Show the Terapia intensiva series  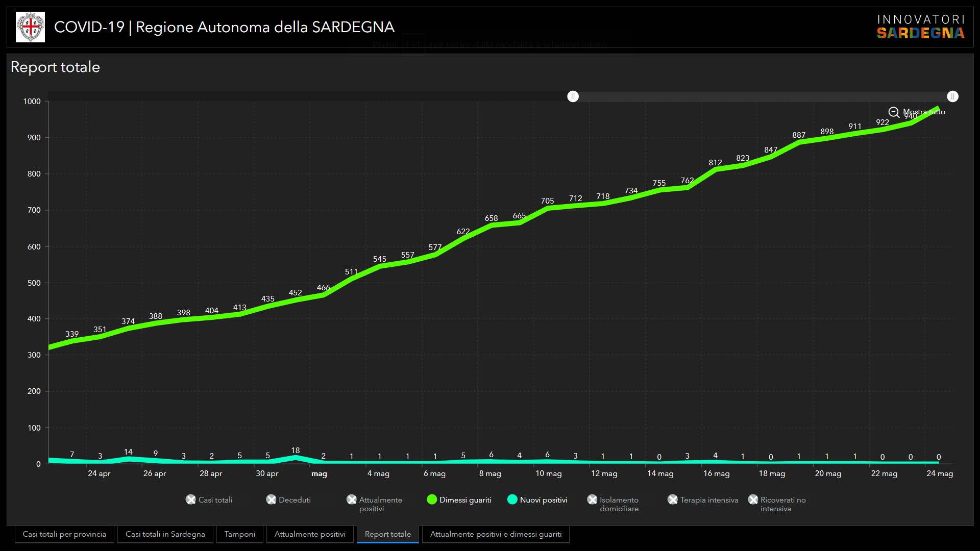pyautogui.click(x=673, y=500)
